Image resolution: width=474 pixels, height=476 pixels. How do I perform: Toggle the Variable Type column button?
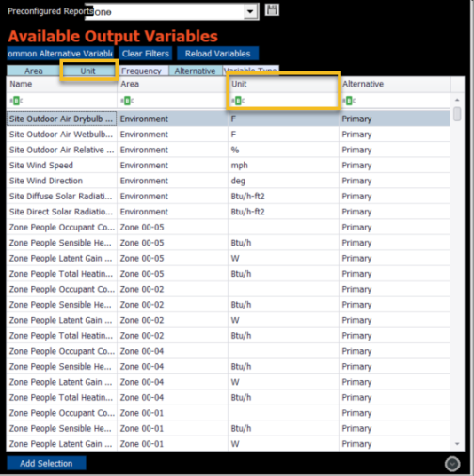tap(251, 71)
